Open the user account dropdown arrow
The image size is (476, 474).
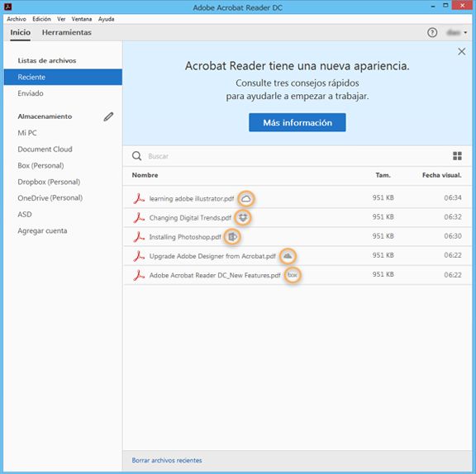(465, 32)
